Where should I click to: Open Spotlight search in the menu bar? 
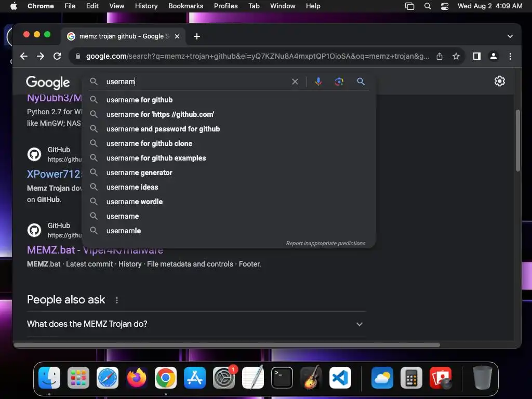point(428,6)
